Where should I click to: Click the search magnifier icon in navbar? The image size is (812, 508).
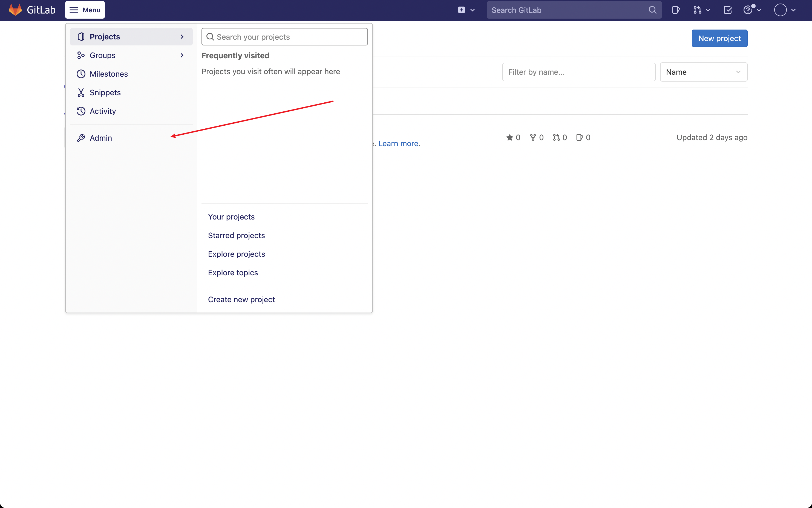(x=652, y=10)
